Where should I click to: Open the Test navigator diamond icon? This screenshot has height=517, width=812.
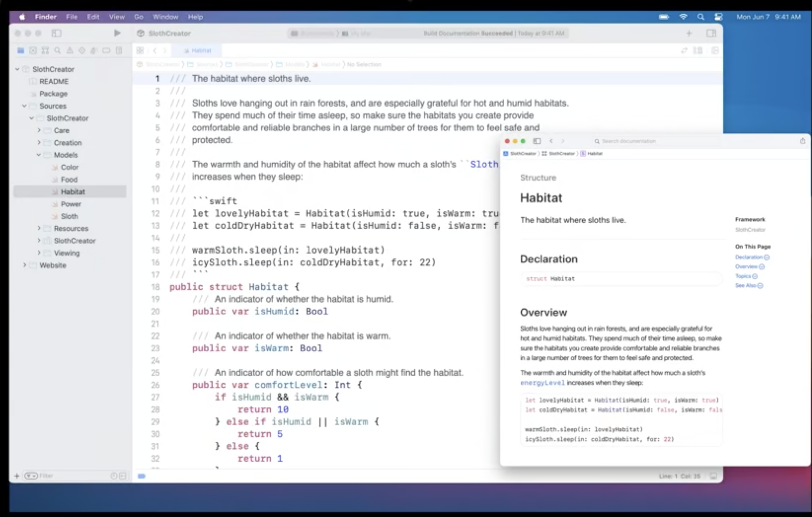pyautogui.click(x=82, y=51)
